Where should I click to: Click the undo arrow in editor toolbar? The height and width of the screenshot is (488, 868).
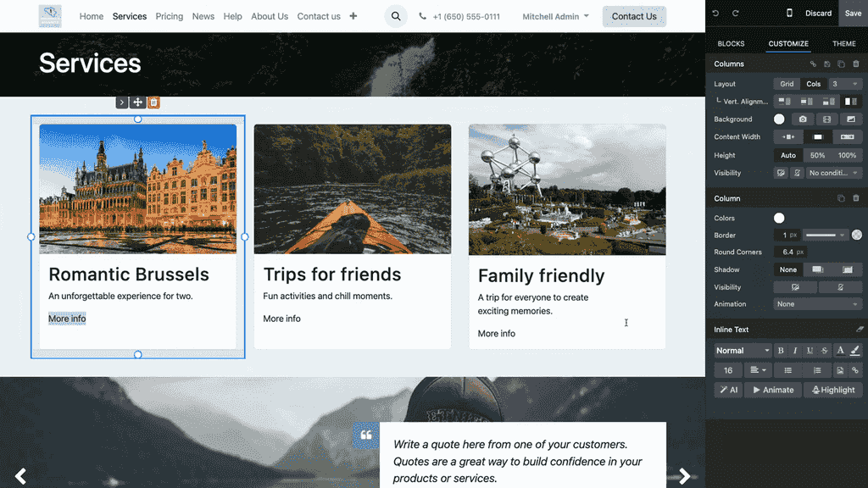tap(715, 14)
